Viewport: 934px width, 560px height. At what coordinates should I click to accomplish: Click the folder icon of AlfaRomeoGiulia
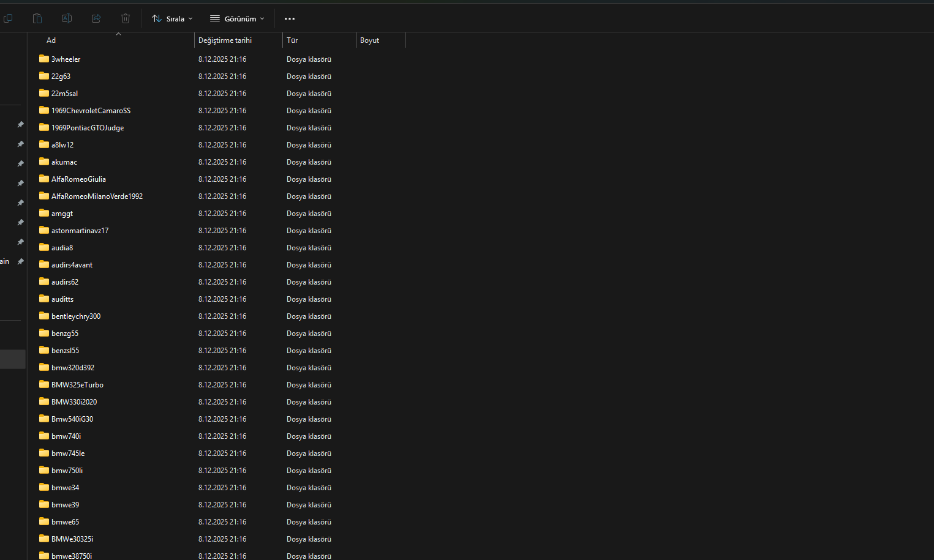click(44, 179)
